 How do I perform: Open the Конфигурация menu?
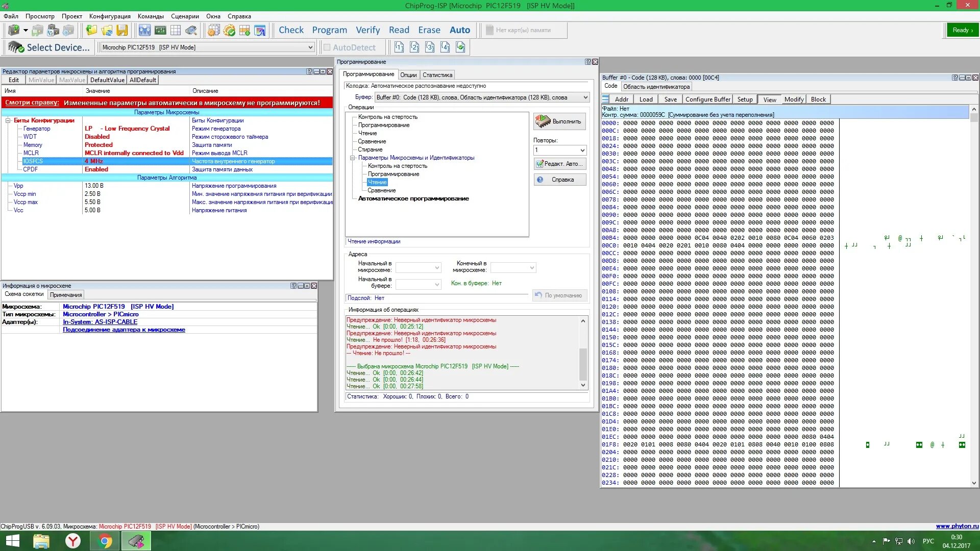(109, 16)
